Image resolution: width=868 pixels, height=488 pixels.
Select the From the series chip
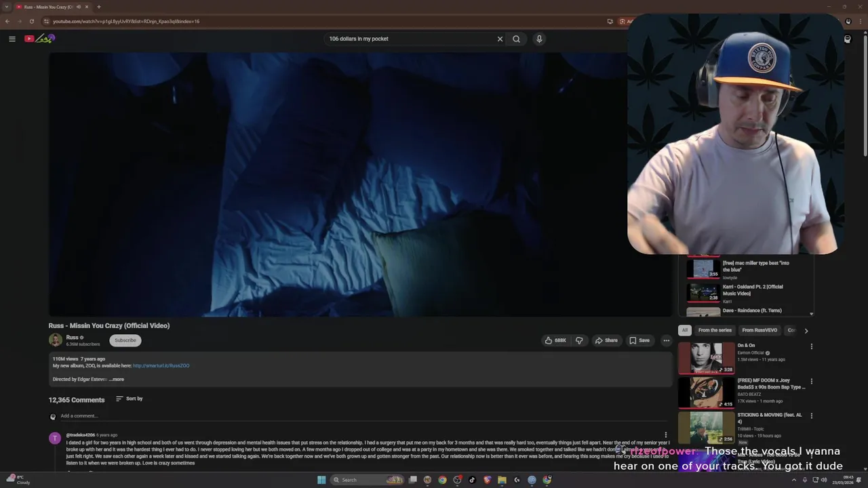point(715,330)
